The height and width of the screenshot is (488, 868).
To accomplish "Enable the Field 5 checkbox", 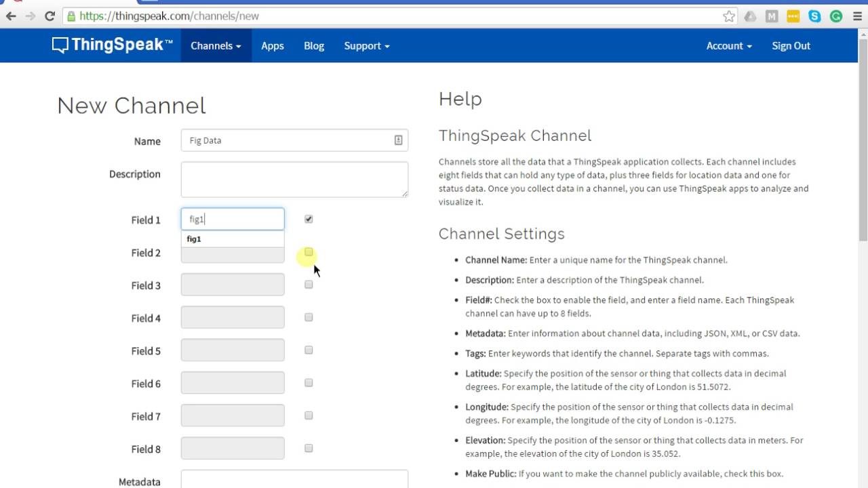I will point(309,350).
